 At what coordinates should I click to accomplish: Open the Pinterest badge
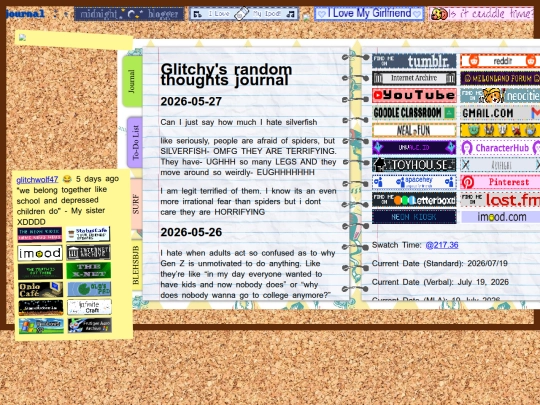point(500,182)
